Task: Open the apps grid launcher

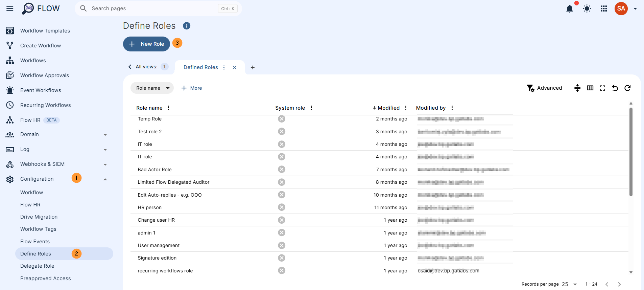Action: pos(604,8)
